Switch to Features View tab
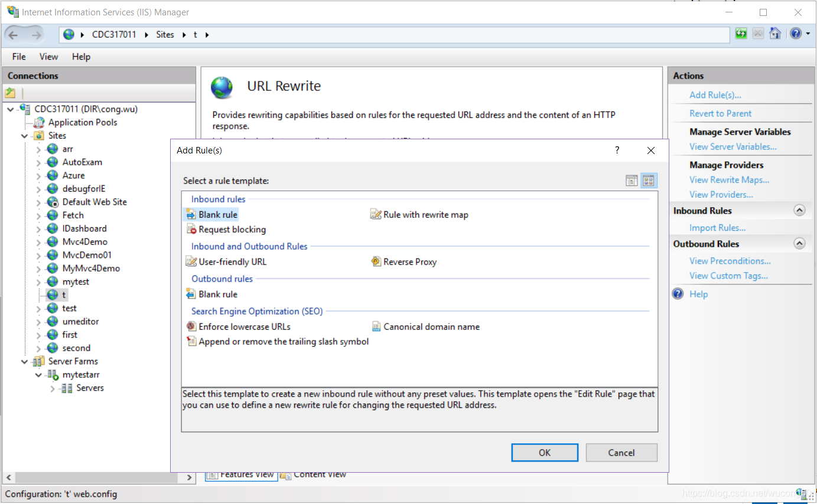This screenshot has height=504, width=817. click(x=241, y=474)
